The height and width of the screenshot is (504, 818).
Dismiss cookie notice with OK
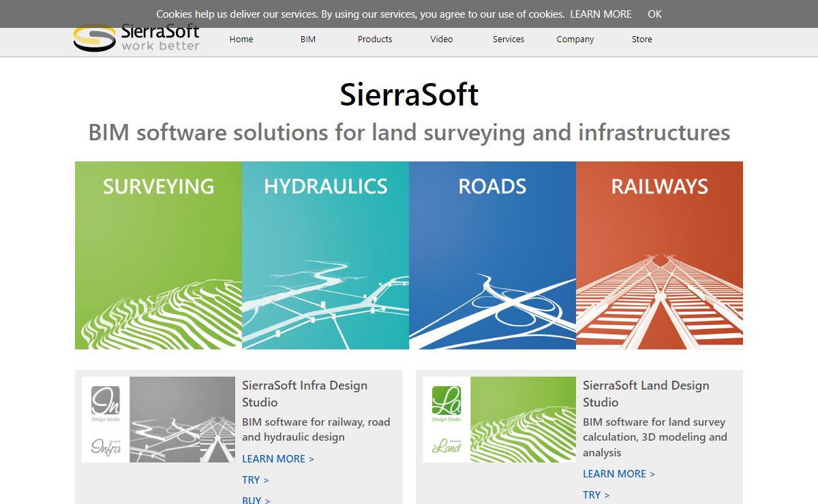click(654, 14)
